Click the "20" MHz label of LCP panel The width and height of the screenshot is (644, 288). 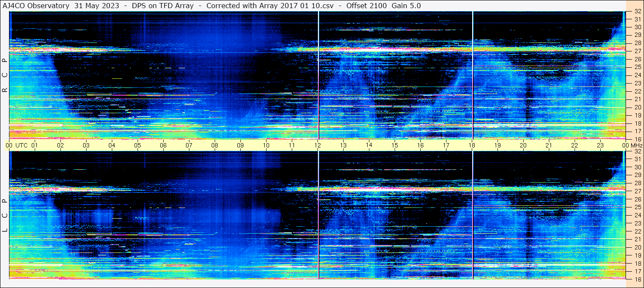638,247
